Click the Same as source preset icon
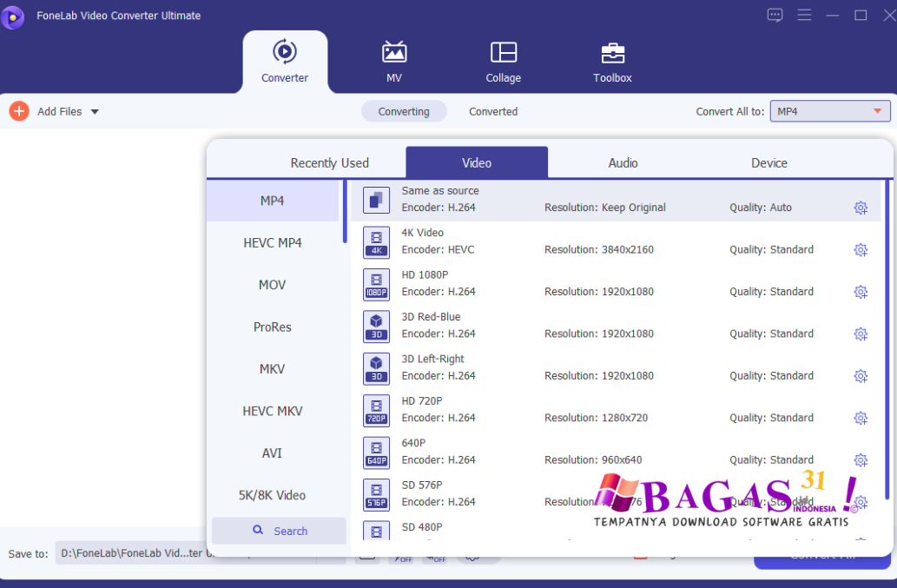 (x=376, y=200)
